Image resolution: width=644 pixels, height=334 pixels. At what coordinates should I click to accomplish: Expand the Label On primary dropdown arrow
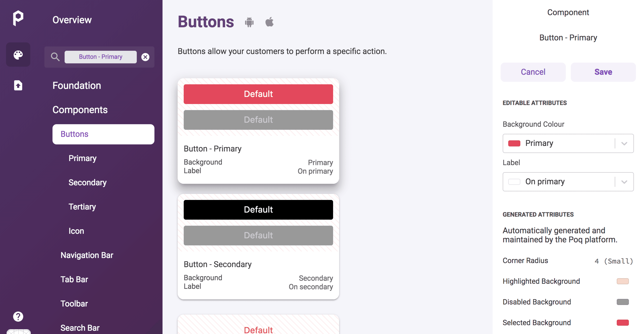click(624, 182)
